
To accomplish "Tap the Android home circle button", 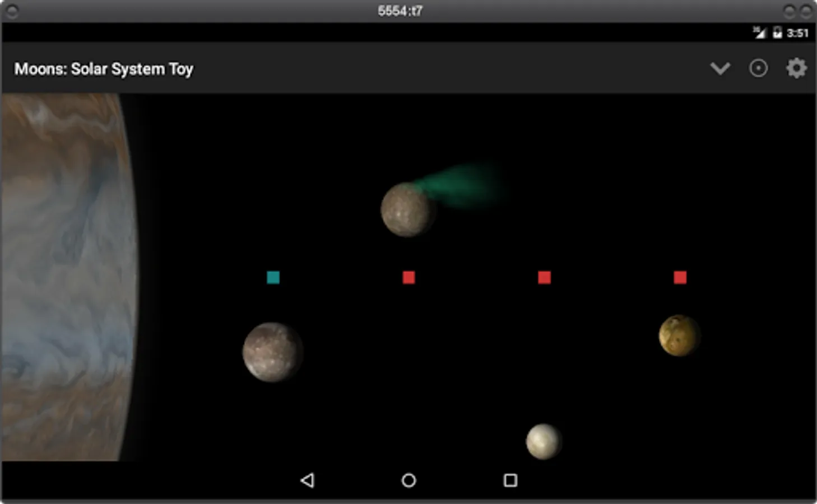I will [x=408, y=480].
